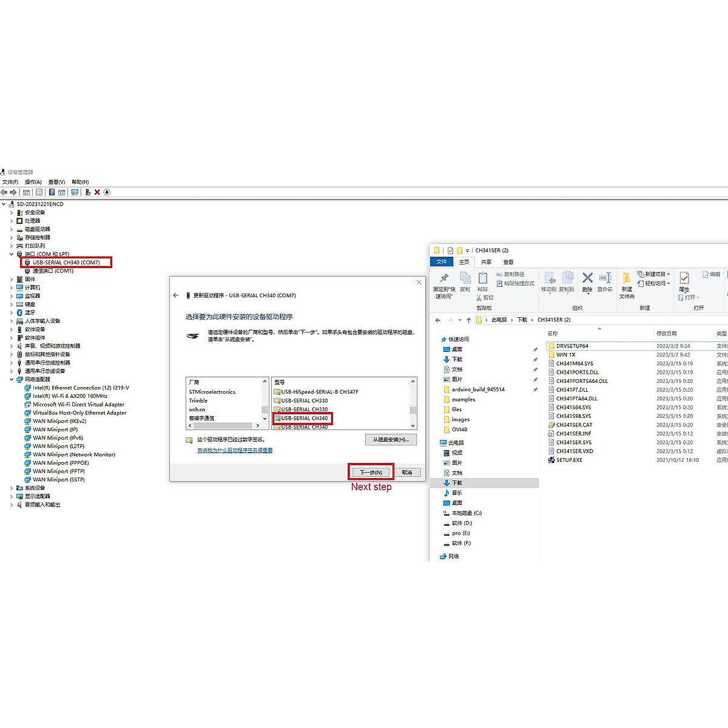Click the 重命名 rename icon in ribbon
Viewport: 728px width, 728px height.
(605, 281)
